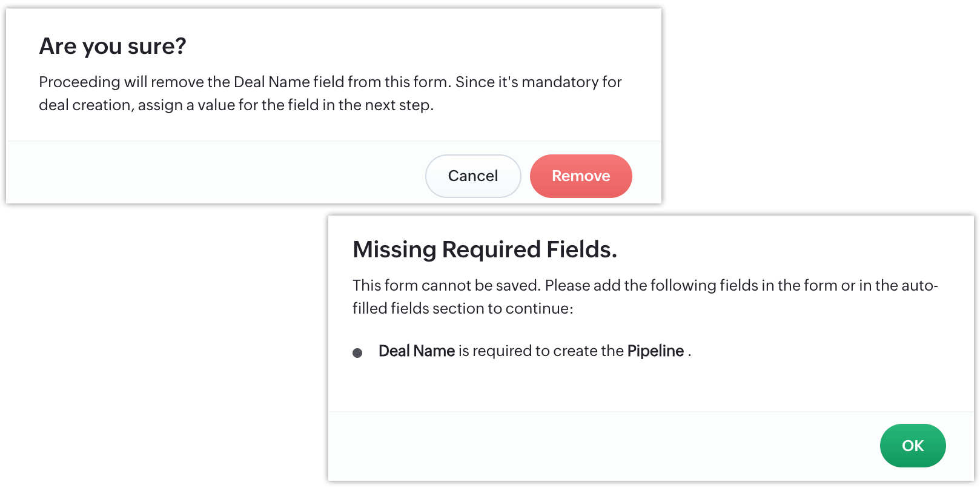Click the Cancel button

[x=473, y=176]
